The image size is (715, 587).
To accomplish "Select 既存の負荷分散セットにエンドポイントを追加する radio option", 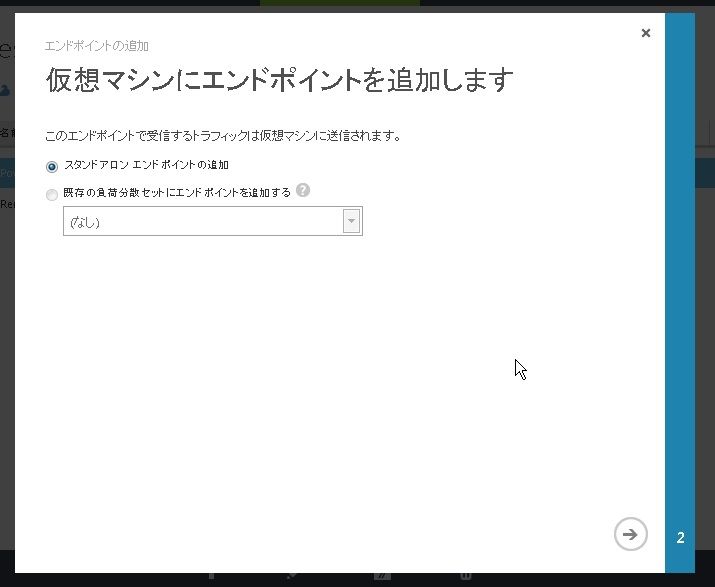I will point(52,195).
